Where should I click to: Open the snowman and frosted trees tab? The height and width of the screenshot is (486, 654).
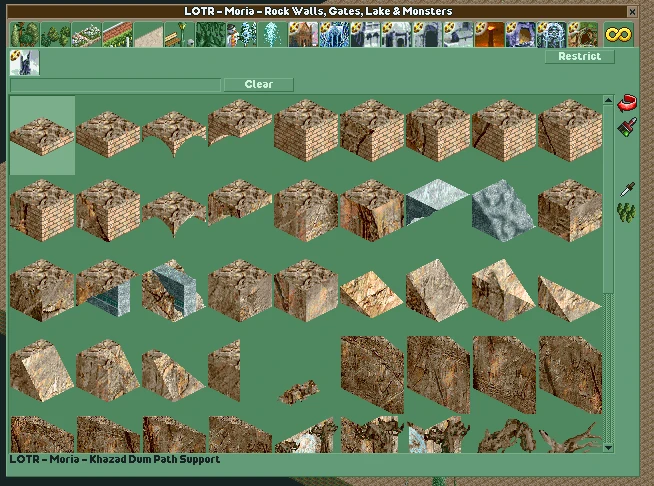click(x=241, y=34)
